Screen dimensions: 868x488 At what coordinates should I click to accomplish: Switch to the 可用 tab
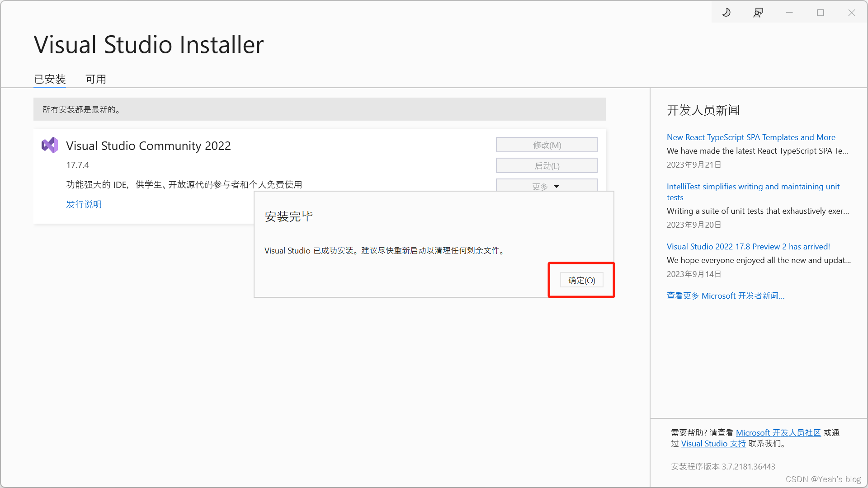[95, 79]
